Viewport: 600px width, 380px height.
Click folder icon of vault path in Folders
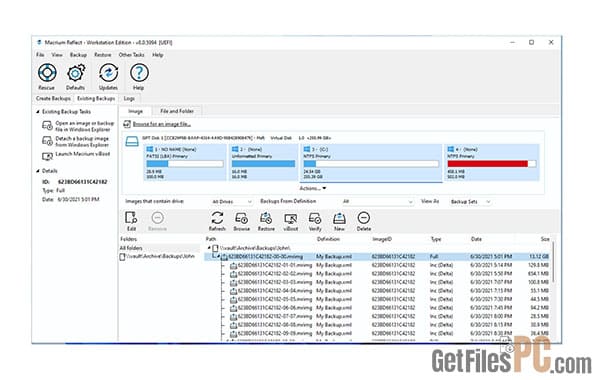point(122,256)
